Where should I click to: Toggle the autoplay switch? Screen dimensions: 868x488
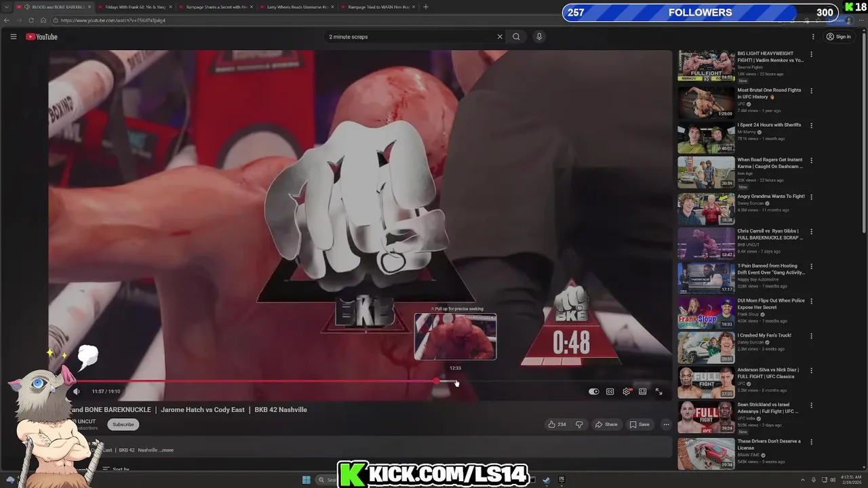[x=594, y=391]
